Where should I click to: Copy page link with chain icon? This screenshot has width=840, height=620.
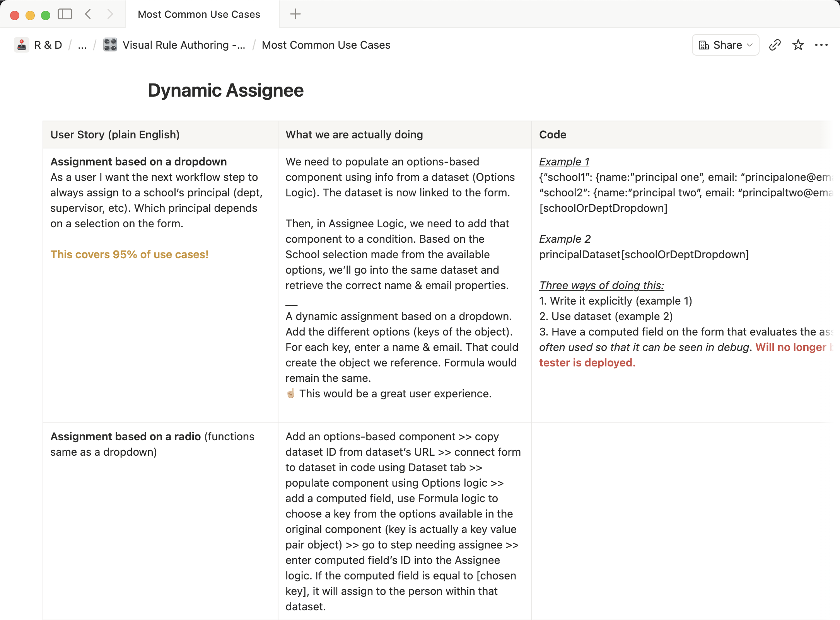click(x=775, y=45)
